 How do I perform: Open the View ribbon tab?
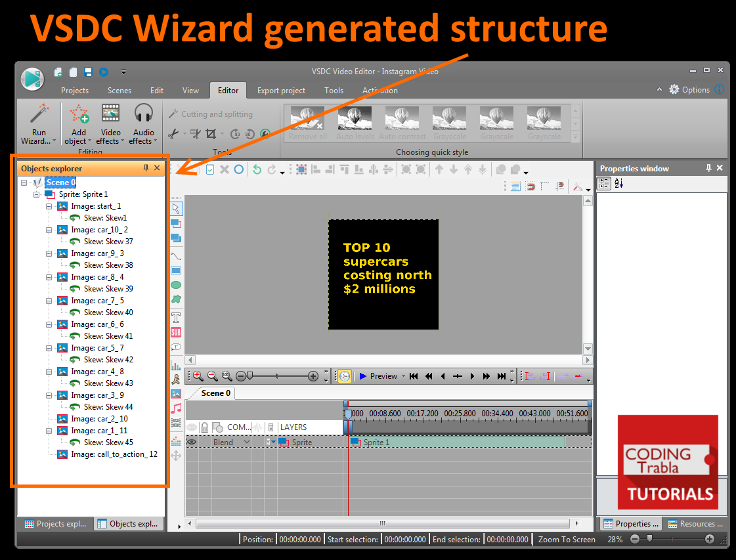pyautogui.click(x=190, y=91)
